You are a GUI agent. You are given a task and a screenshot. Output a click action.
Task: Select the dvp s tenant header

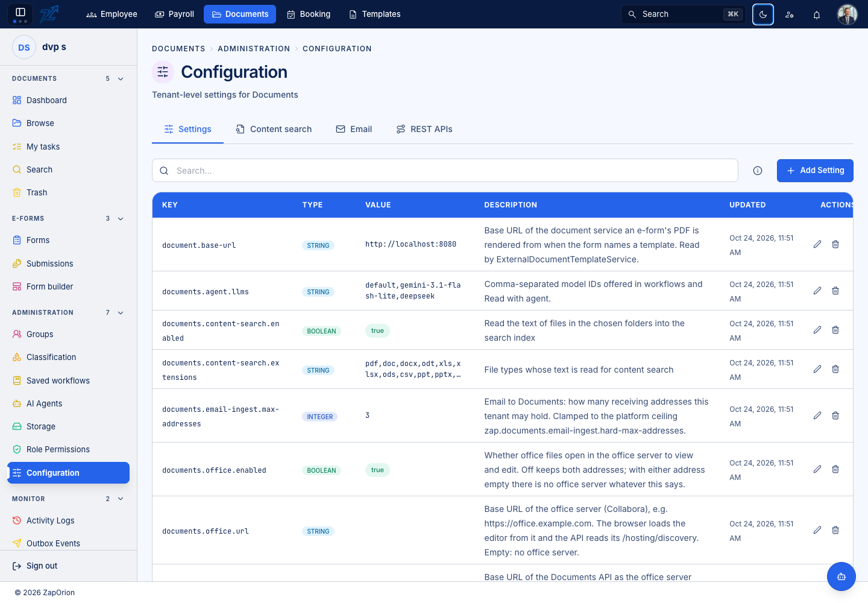[68, 47]
